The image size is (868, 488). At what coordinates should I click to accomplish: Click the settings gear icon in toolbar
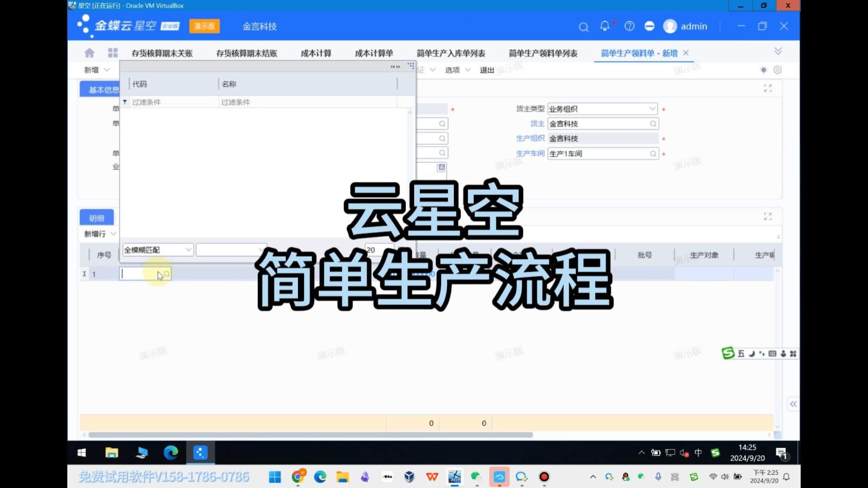click(x=777, y=70)
